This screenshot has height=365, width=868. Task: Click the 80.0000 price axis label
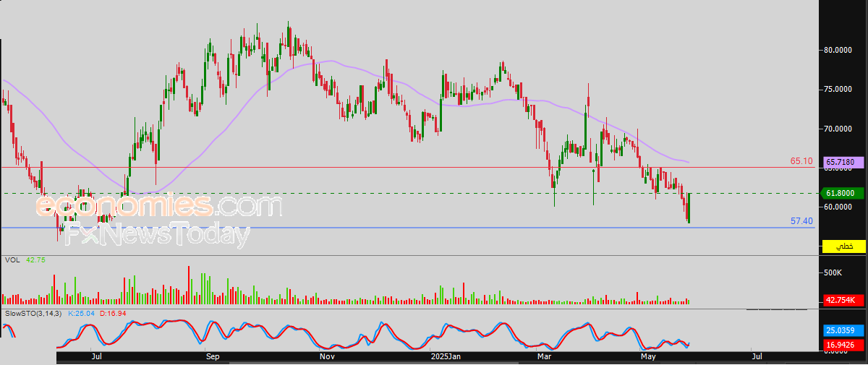(839, 50)
